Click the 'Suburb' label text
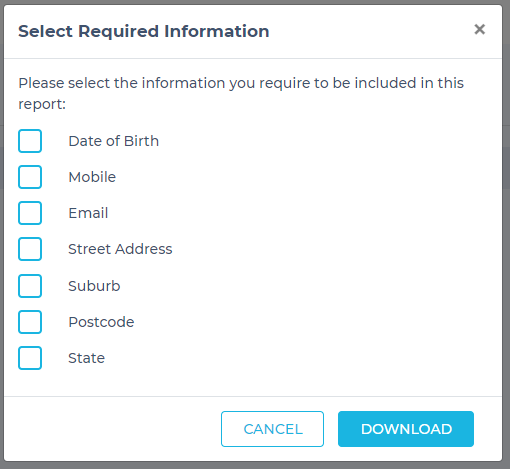This screenshot has width=510, height=469. 94,286
